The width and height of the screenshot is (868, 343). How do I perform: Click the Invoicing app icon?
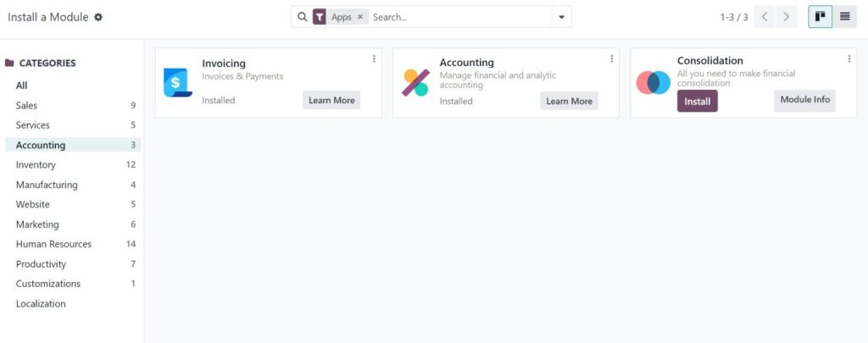click(x=177, y=82)
